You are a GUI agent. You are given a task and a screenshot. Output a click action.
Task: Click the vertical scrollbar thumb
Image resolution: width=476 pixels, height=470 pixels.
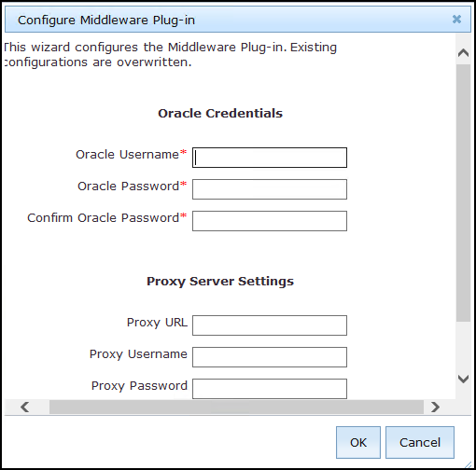(463, 193)
